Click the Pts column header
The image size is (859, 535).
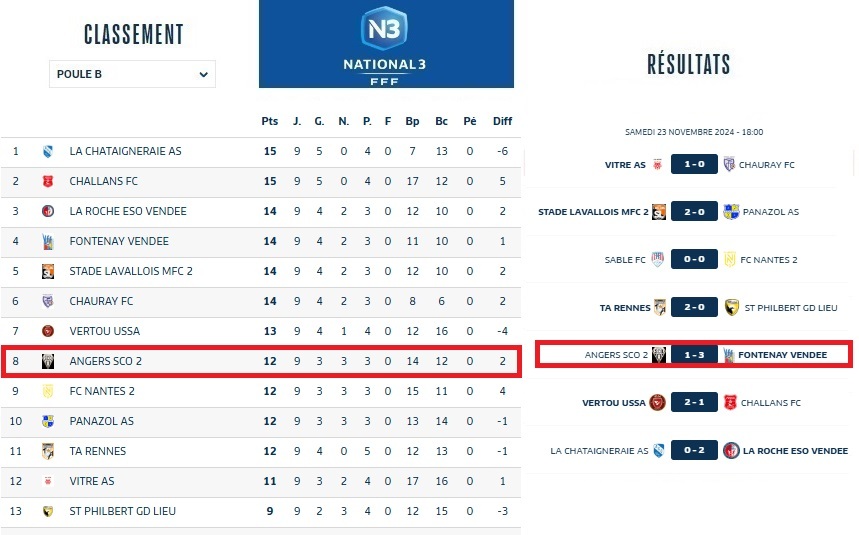click(269, 121)
